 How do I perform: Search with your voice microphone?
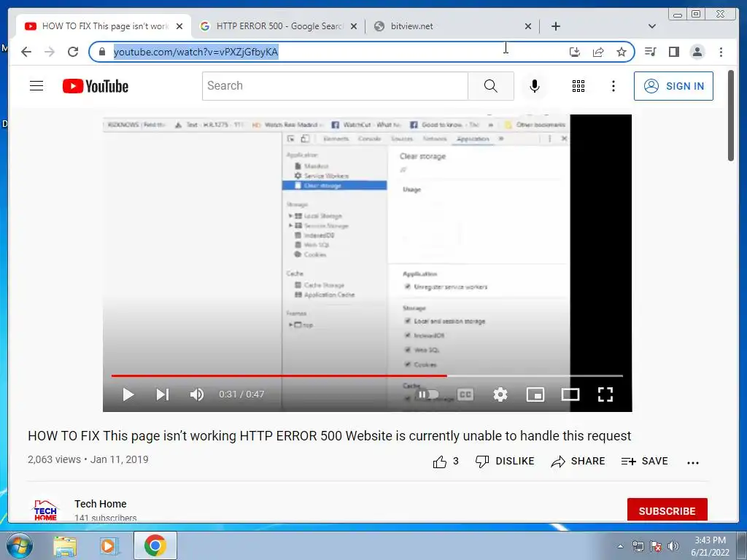click(535, 86)
